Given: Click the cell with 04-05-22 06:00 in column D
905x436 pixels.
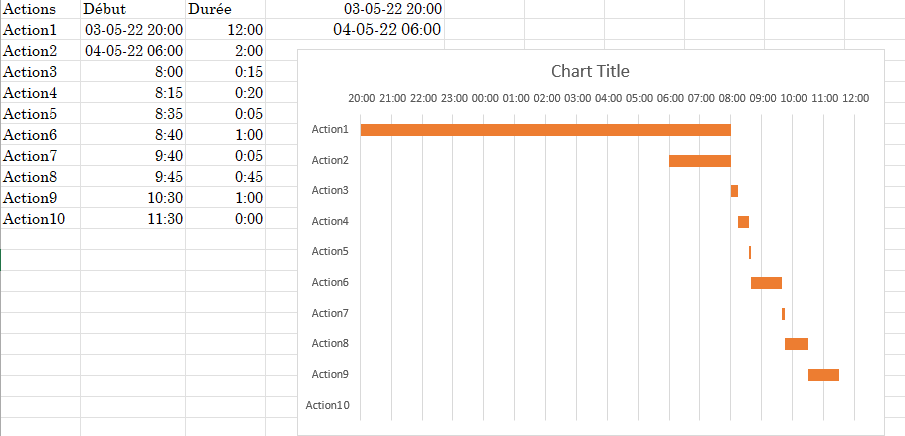Looking at the screenshot, I should pyautogui.click(x=355, y=29).
